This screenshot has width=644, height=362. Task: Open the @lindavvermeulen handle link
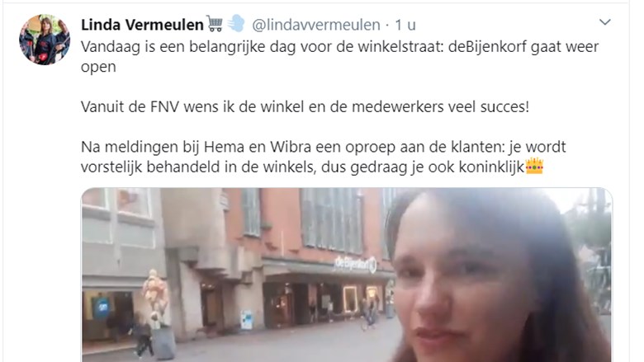(316, 25)
